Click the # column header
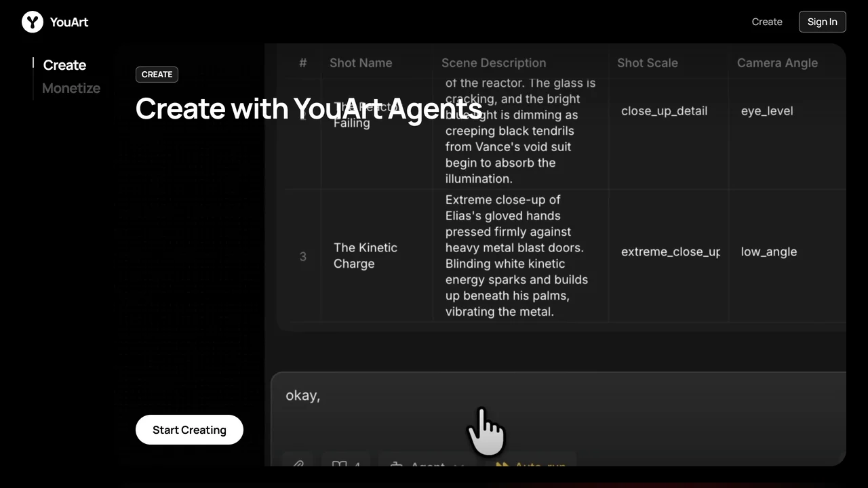The image size is (868, 488). pos(303,63)
